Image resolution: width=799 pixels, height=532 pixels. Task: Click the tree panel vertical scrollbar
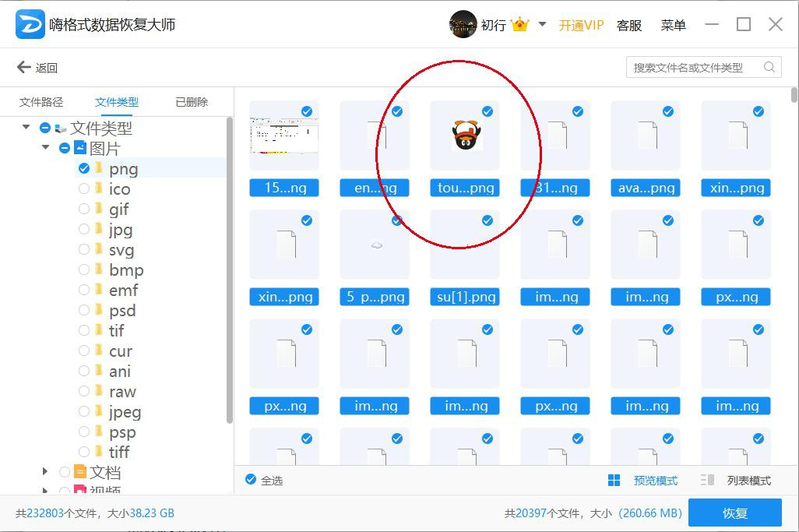pos(229,270)
